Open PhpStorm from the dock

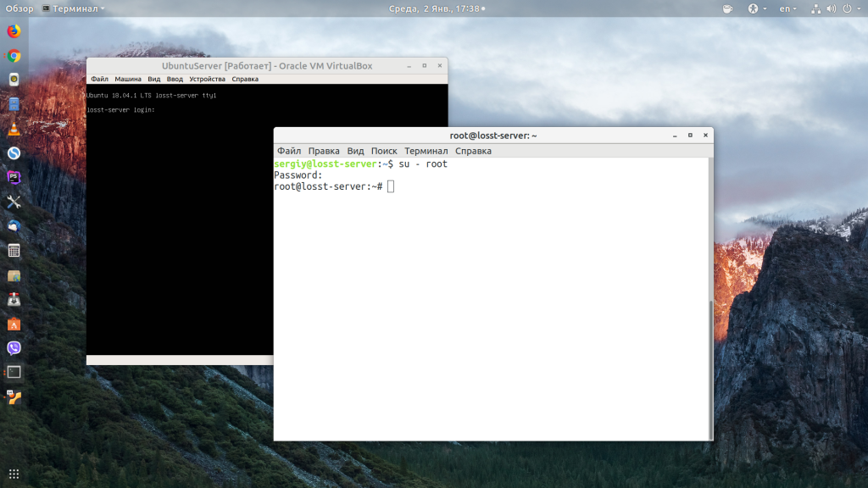14,177
